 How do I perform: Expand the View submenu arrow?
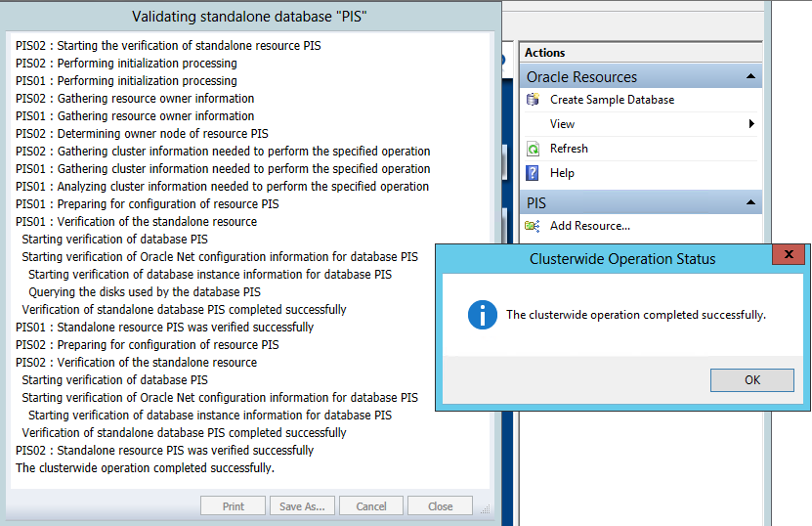[751, 124]
